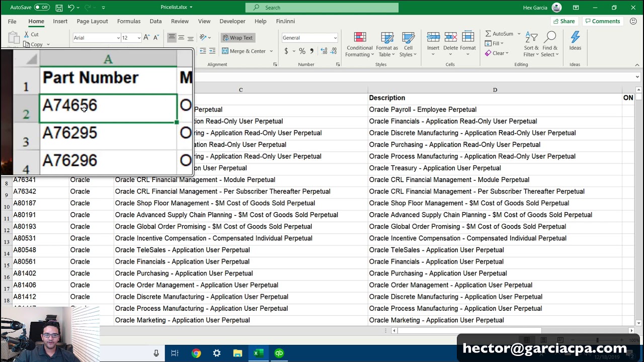
Task: Click the Copy button in Clipboard group
Action: pos(33,44)
